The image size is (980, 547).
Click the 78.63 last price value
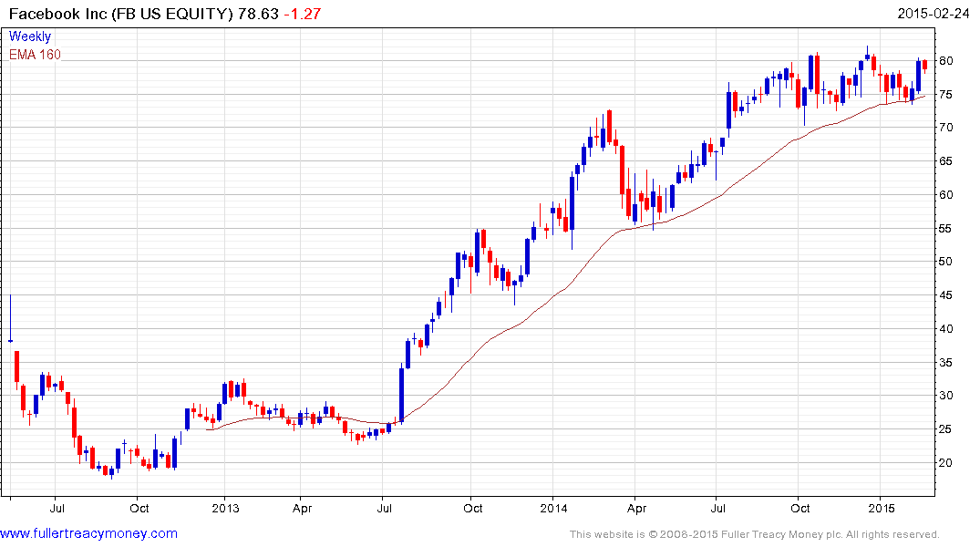click(x=258, y=14)
